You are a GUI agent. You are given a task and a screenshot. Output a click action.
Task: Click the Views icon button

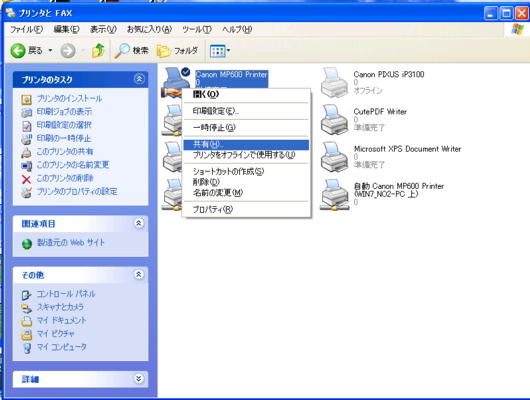[217, 51]
